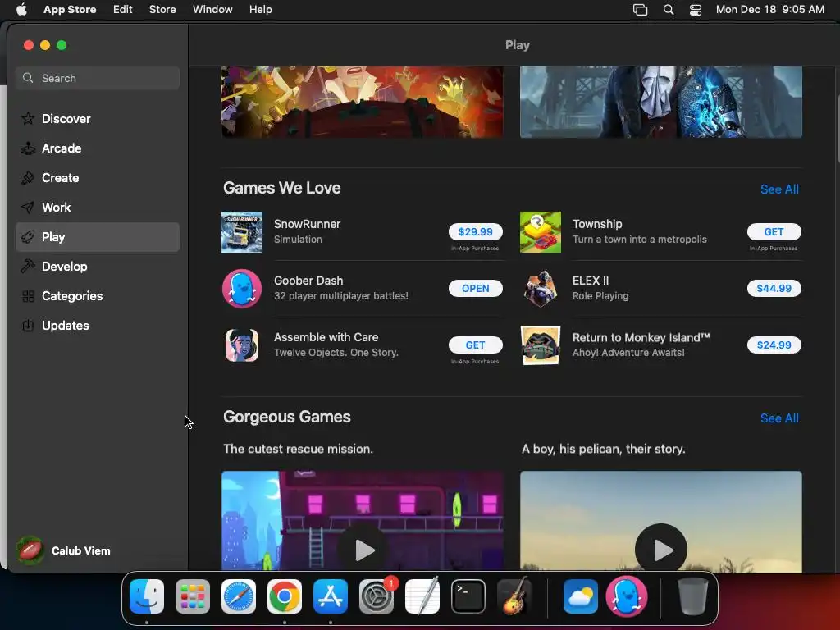This screenshot has width=840, height=630.
Task: Open the Goober Dash app icon
Action: pos(242,289)
